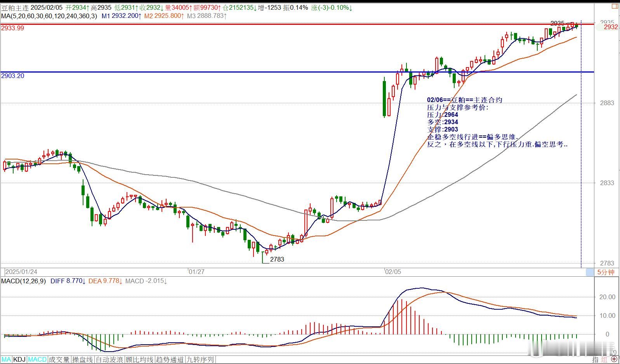620x364 pixels.
Task: Switch to the MA indicator tab
Action: point(7,360)
